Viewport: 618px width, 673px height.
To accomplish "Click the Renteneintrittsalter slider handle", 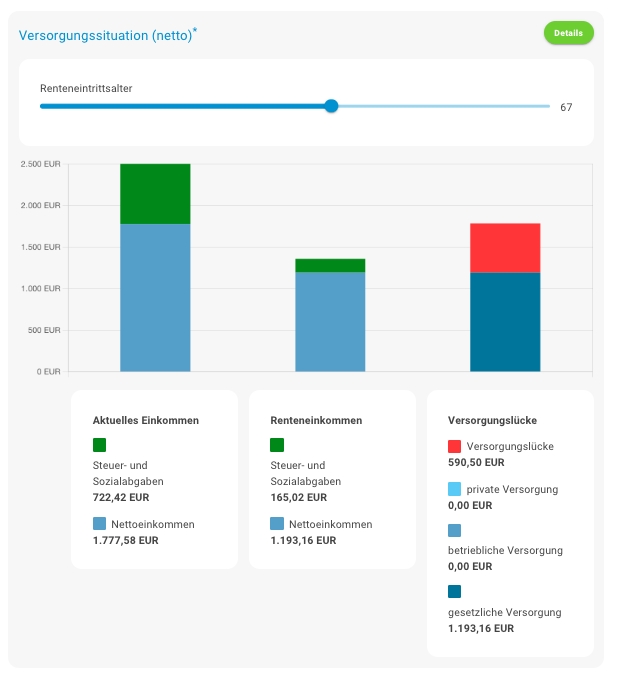I will click(332, 106).
